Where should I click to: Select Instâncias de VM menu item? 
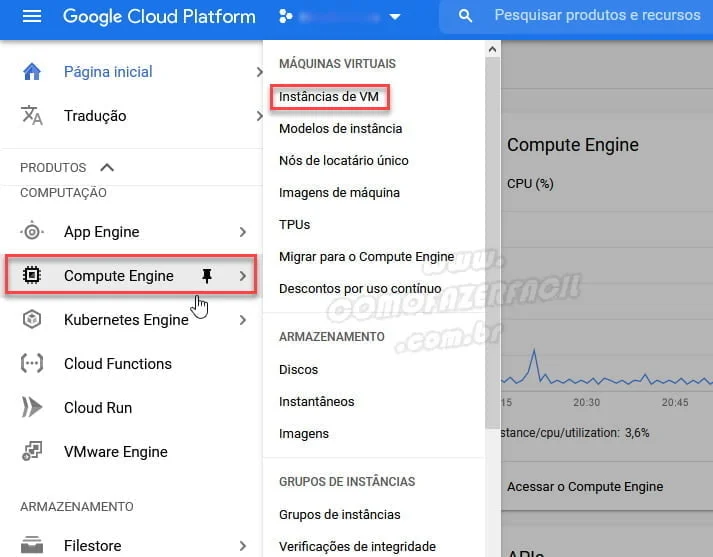[x=328, y=97]
